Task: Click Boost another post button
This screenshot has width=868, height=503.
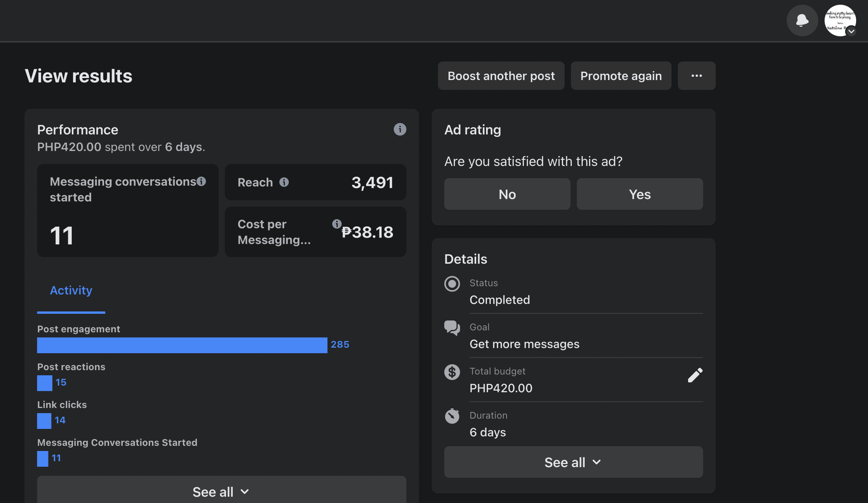Action: (501, 76)
